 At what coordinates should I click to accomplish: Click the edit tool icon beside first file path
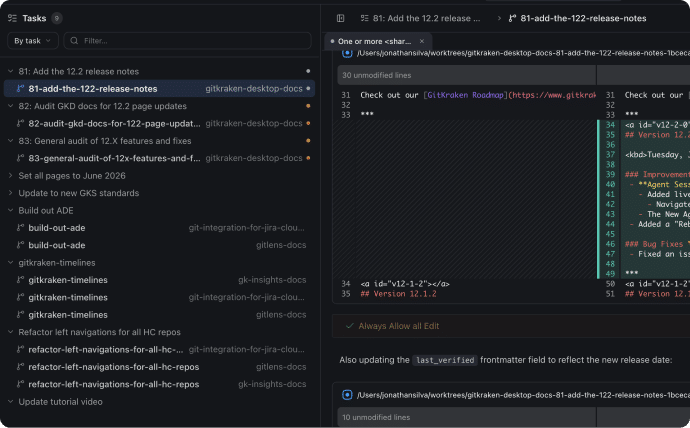click(347, 53)
